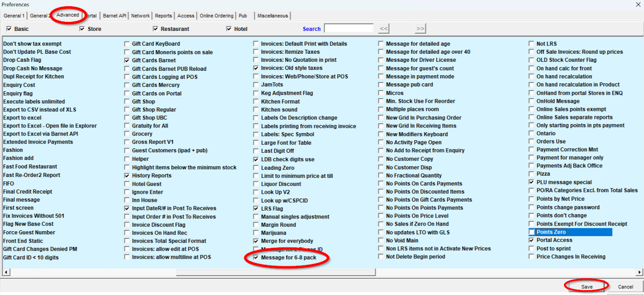Enable Invoice Discount Flag checkbox

(x=127, y=225)
